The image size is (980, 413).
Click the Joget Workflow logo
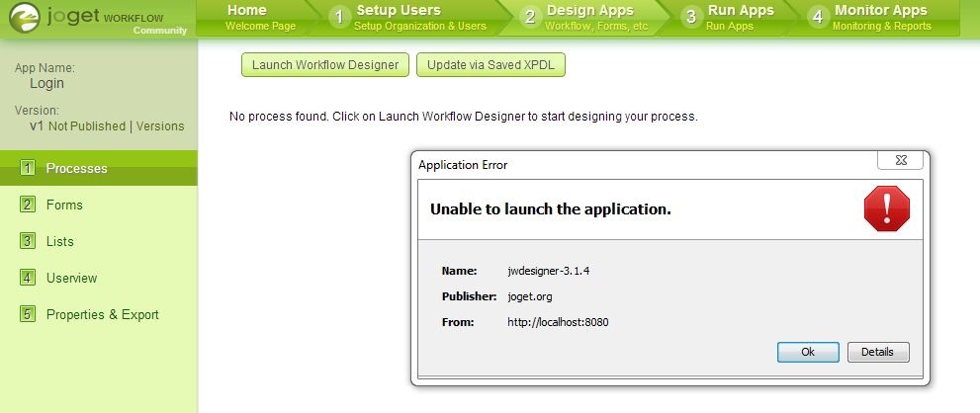click(x=98, y=19)
